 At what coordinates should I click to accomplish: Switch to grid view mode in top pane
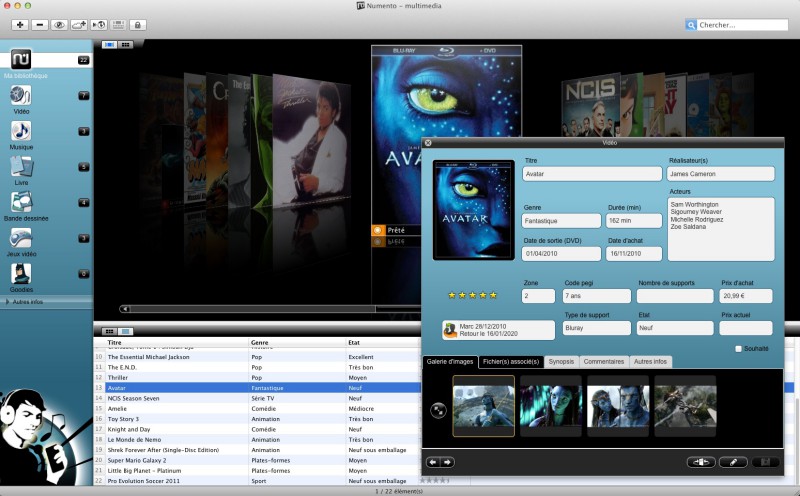tap(125, 45)
